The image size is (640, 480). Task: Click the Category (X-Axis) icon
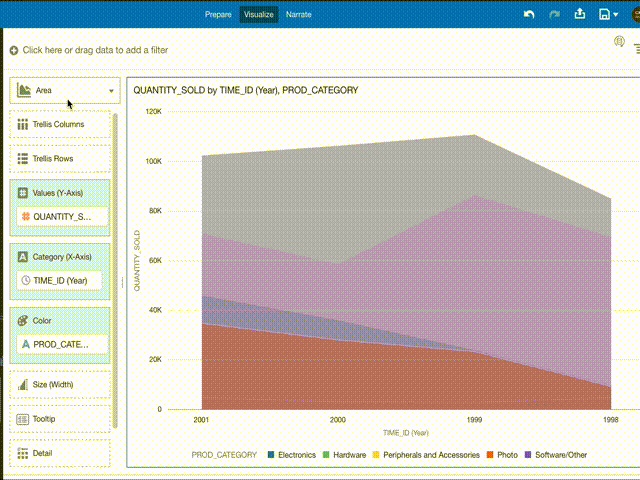coord(23,257)
